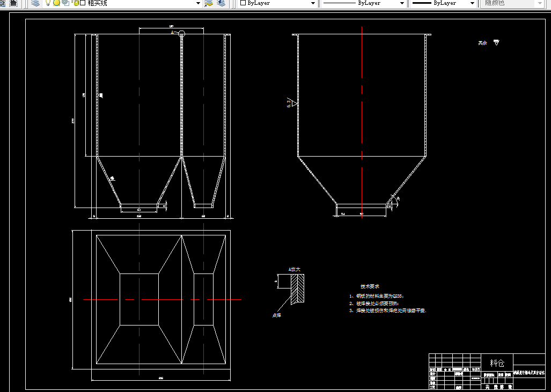This screenshot has width=551, height=392.
Task: Select the 6.3 roughness symbol on side view
Action: pos(292,102)
